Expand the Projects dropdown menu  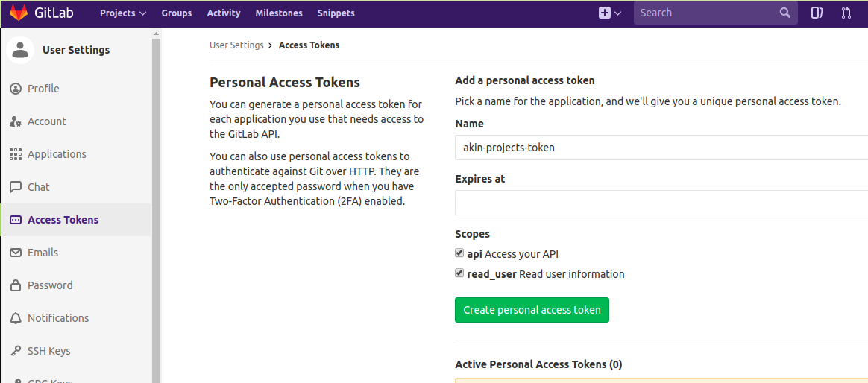pyautogui.click(x=123, y=13)
